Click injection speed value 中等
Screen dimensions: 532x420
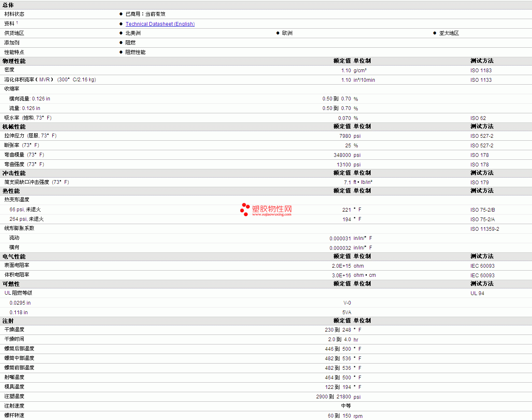(346, 406)
